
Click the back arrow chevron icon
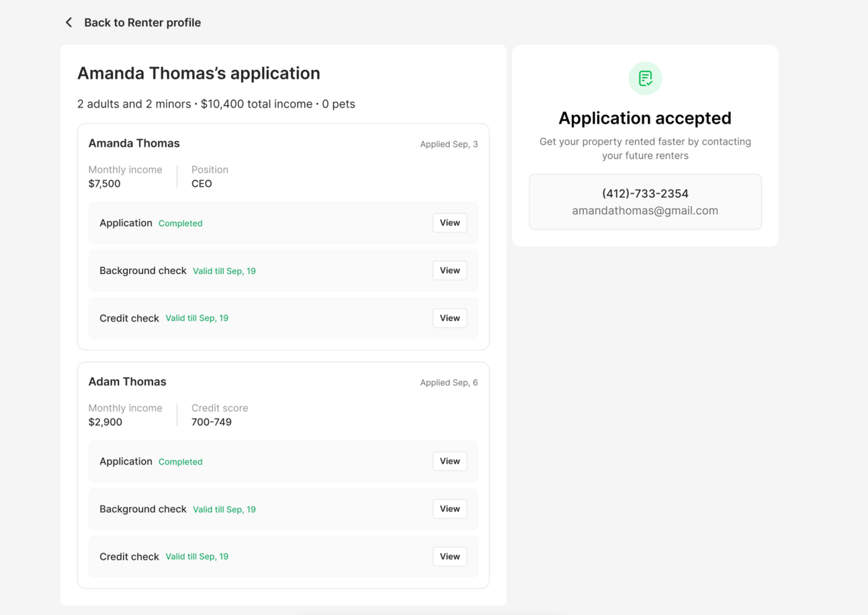coord(69,23)
